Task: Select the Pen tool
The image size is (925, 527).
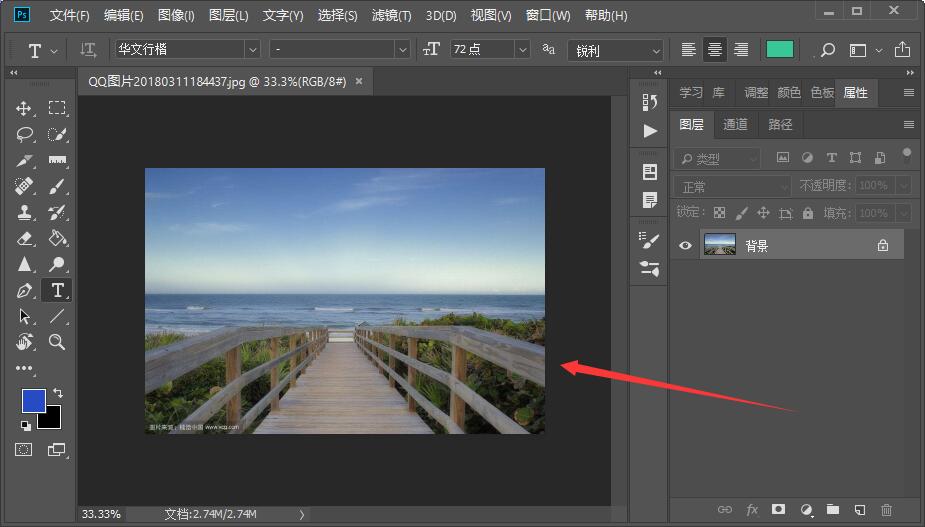Action: pyautogui.click(x=24, y=290)
